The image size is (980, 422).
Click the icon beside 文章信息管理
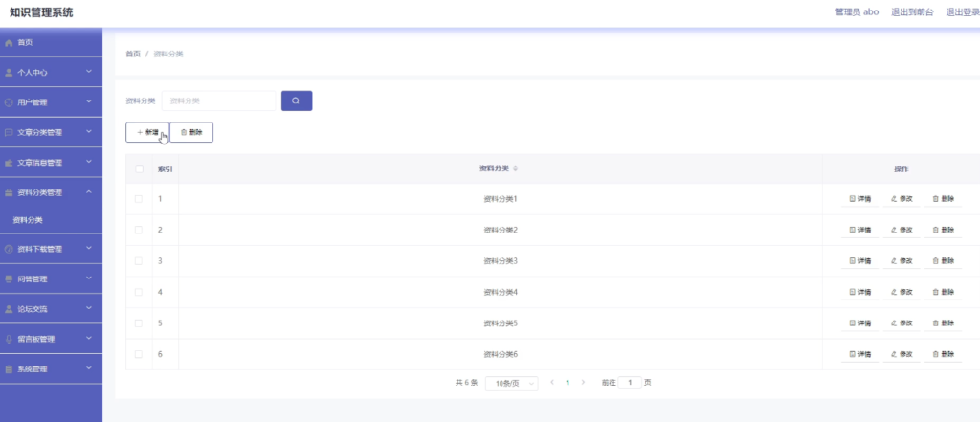point(9,163)
